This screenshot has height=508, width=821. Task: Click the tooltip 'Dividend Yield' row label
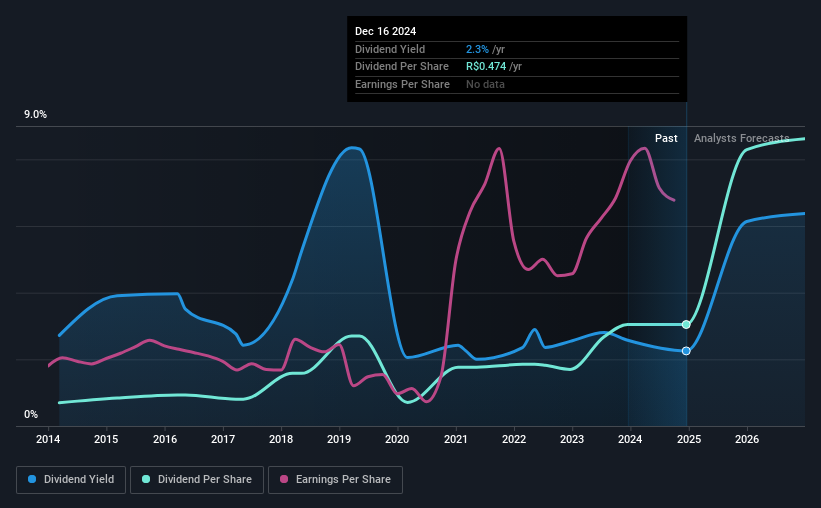(x=390, y=49)
